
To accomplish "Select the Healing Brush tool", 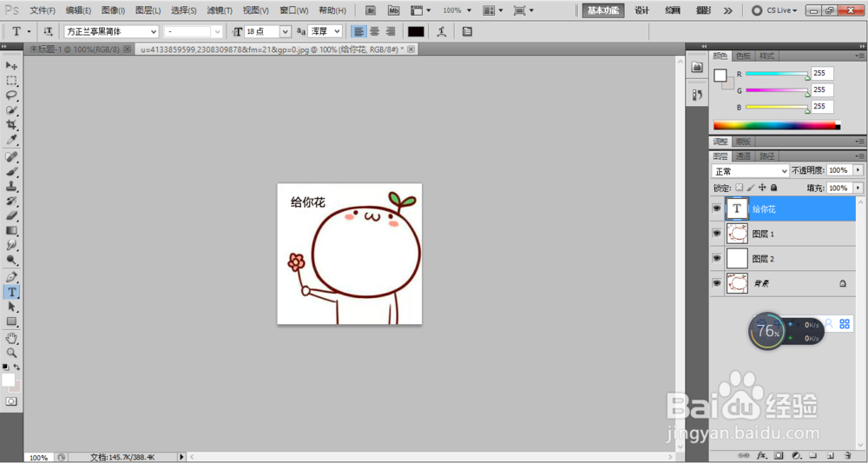I will click(x=11, y=156).
